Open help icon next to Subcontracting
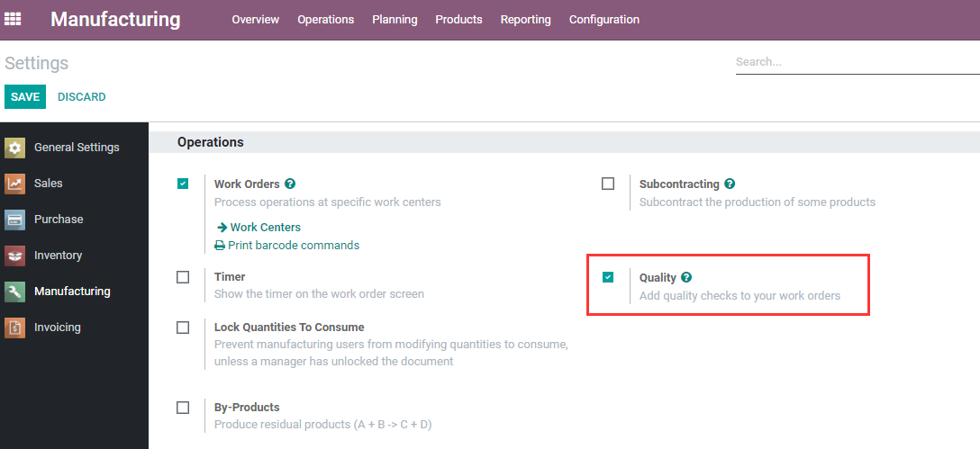Viewport: 980px width, 449px height. pos(730,184)
